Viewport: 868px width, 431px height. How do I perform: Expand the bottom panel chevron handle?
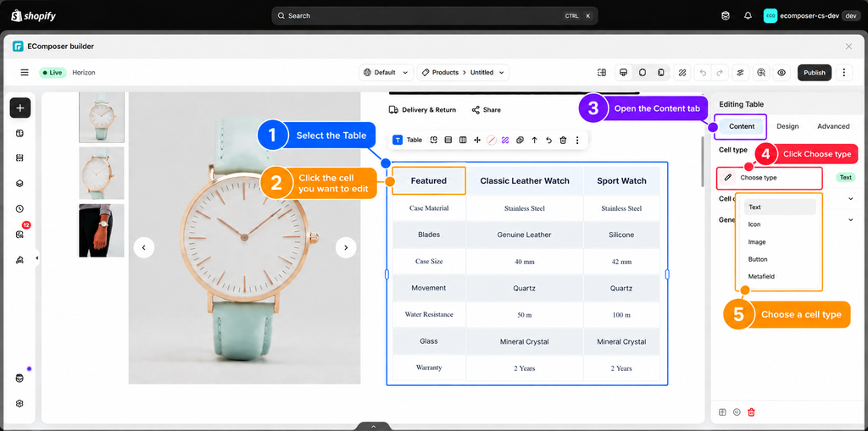coord(374,427)
